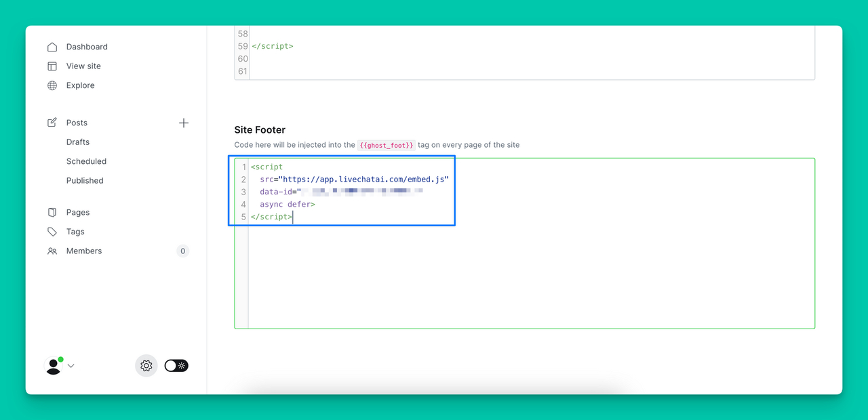Click the View site layout icon
This screenshot has width=868, height=420.
tap(52, 66)
